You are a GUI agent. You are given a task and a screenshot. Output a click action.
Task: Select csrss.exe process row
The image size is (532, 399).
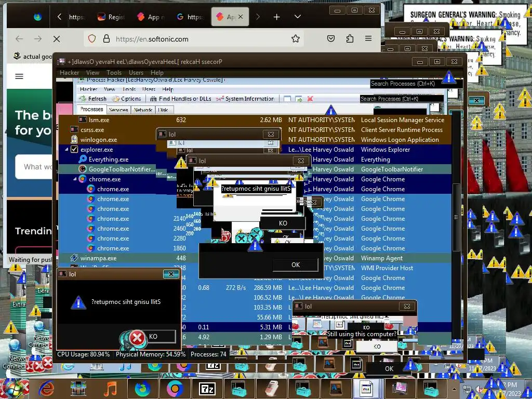255,129
